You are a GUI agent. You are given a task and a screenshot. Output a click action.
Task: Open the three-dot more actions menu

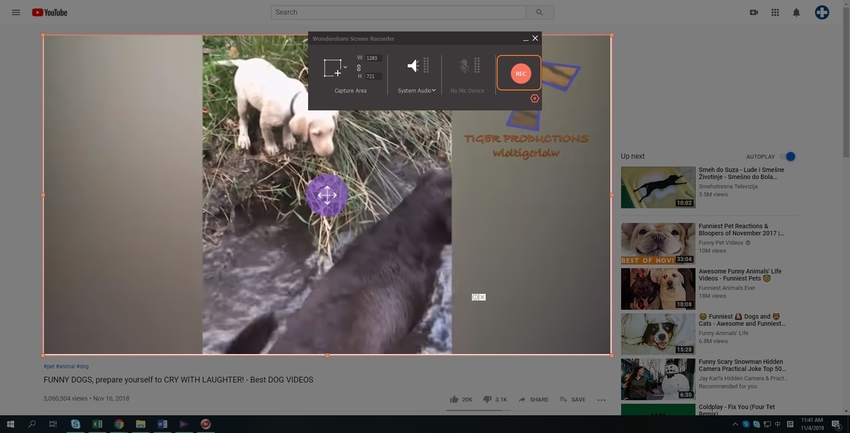pos(602,400)
